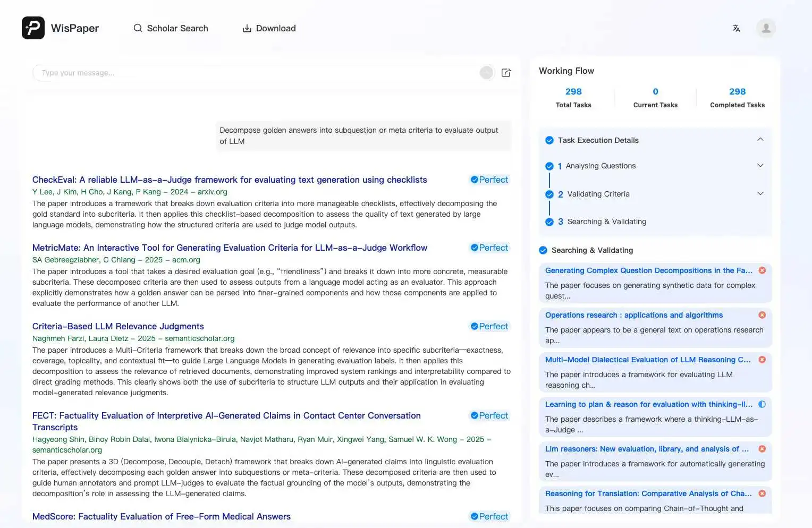Expand the Analysing Questions step

click(760, 166)
